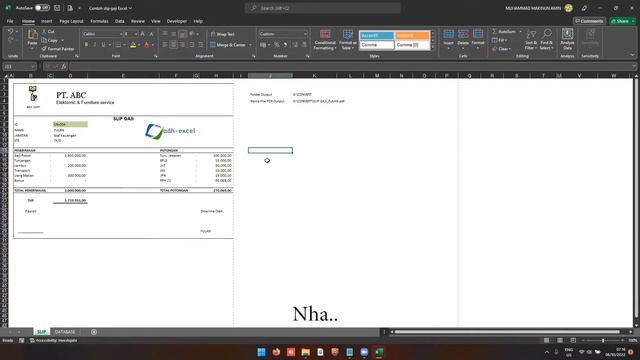The image size is (640, 360).
Task: Switch to the Insert ribbon tab
Action: pos(47,21)
